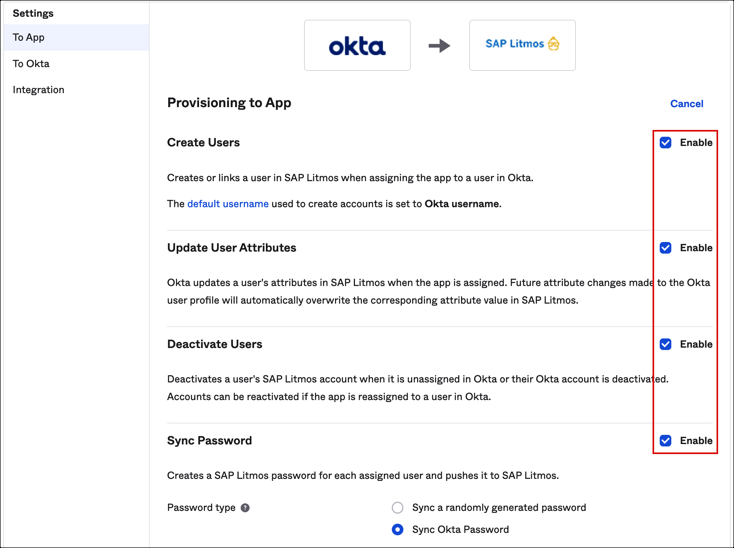The width and height of the screenshot is (734, 548).
Task: Disable the Deactivate Users checkbox
Action: tap(666, 344)
